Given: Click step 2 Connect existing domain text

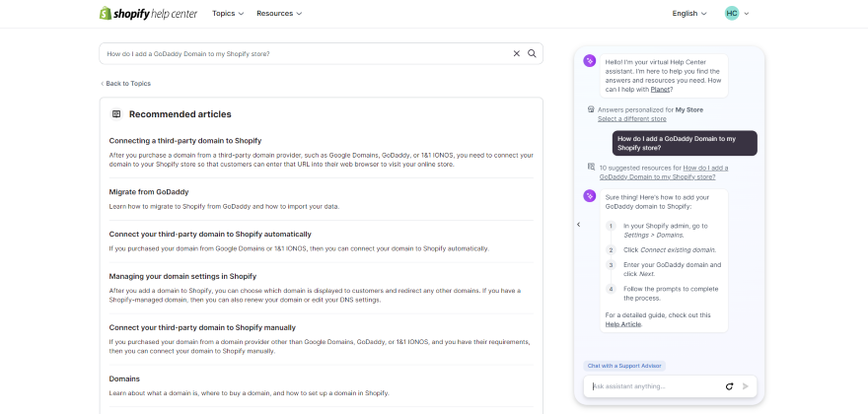Looking at the screenshot, I should click(x=670, y=249).
